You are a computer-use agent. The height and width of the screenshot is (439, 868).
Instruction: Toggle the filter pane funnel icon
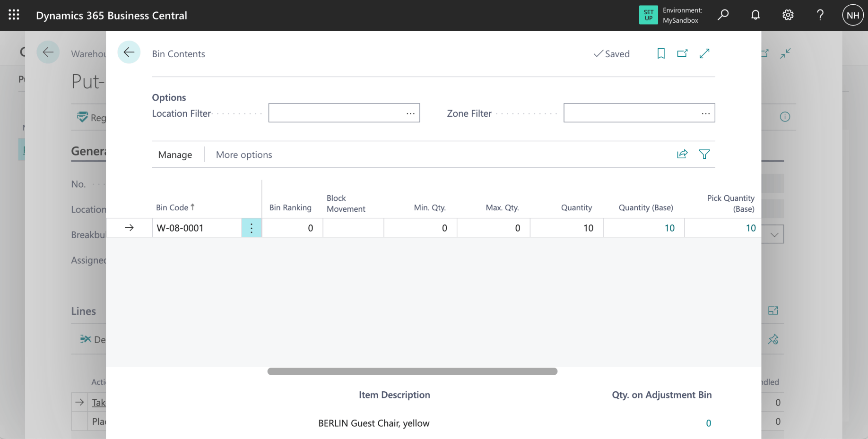(704, 154)
